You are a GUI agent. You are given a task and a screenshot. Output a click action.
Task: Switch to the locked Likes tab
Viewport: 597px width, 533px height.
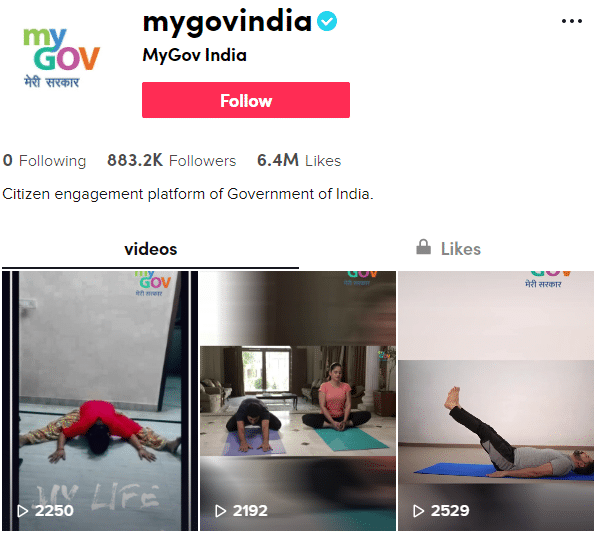[449, 249]
